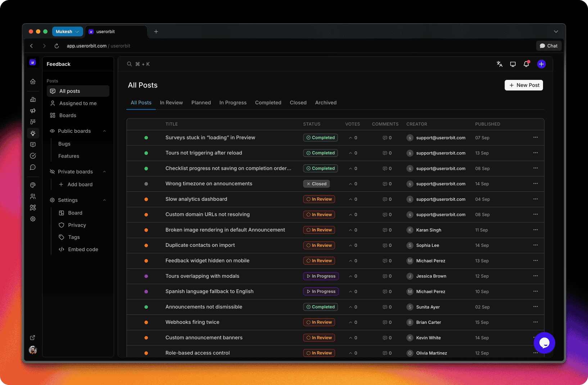Open the language translate icon
Image resolution: width=588 pixels, height=385 pixels.
point(499,64)
